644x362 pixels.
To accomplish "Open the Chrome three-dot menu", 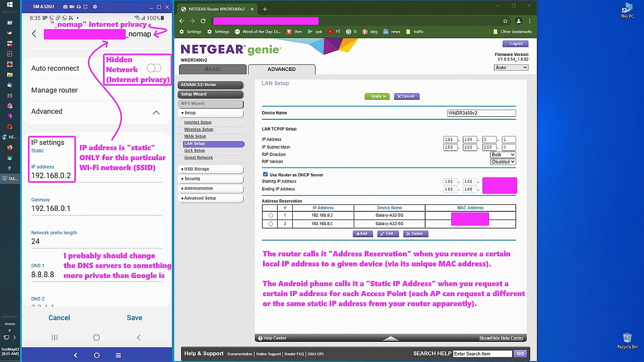I will 530,21.
